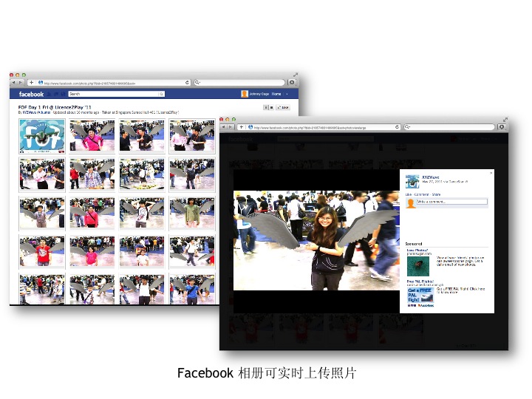532x399 pixels.
Task: Switch album to first view mode button
Action: 266,108
